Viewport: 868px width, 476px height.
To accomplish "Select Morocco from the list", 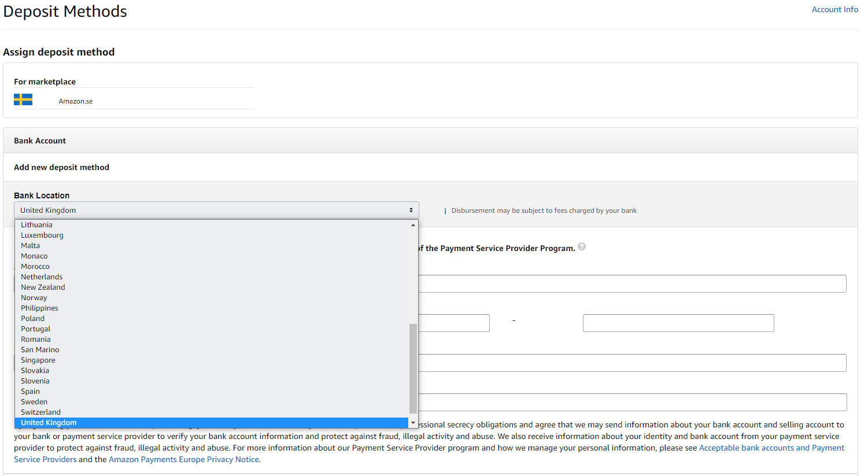I will point(212,267).
